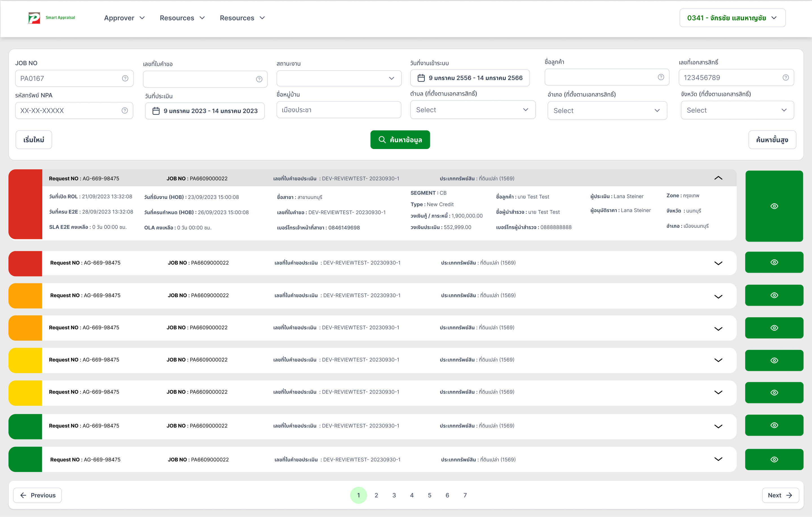Click help icon in รหัสทรัพย์ NPA field
This screenshot has height=517, width=812.
125,111
